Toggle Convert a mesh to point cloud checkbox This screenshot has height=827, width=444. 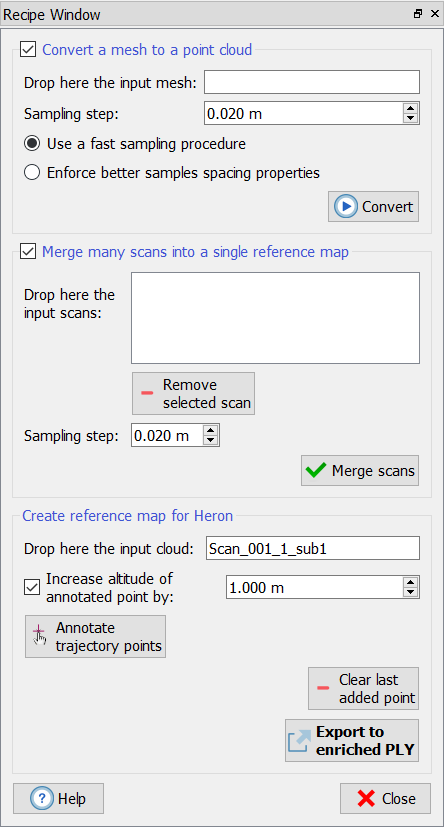[27, 50]
